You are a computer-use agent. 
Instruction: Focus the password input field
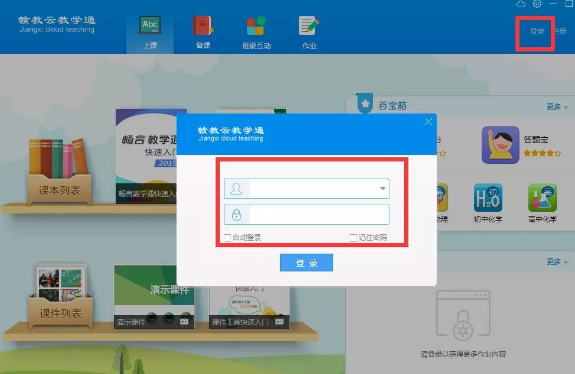307,214
